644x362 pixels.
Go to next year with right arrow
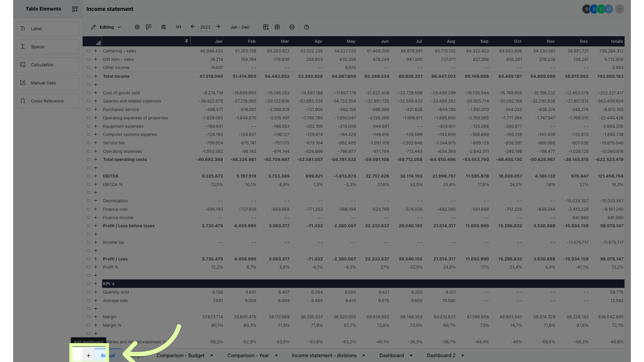pos(218,27)
